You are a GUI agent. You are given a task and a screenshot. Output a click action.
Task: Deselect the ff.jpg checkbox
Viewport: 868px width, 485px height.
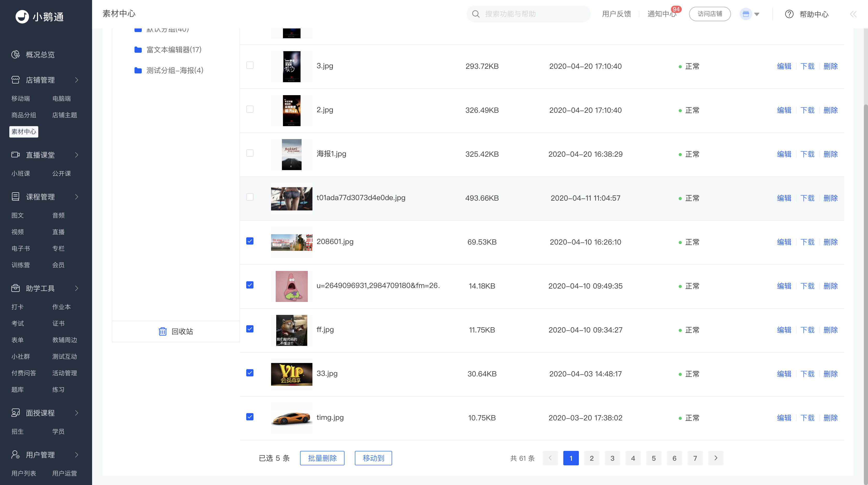[x=250, y=329]
